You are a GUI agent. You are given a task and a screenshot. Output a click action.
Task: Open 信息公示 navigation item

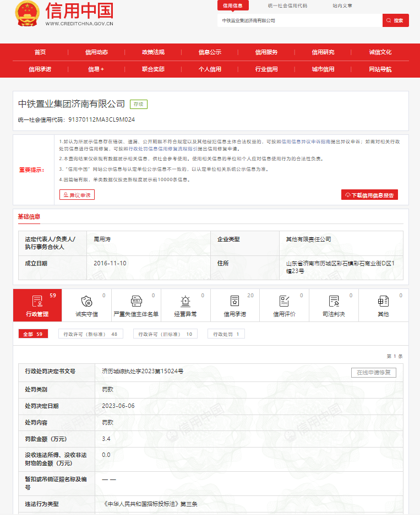210,52
